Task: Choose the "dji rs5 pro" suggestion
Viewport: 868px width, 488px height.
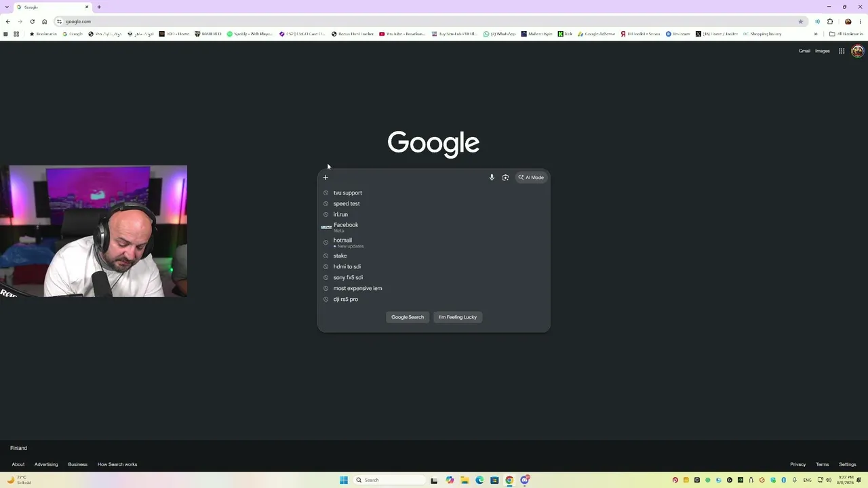Action: click(434, 300)
